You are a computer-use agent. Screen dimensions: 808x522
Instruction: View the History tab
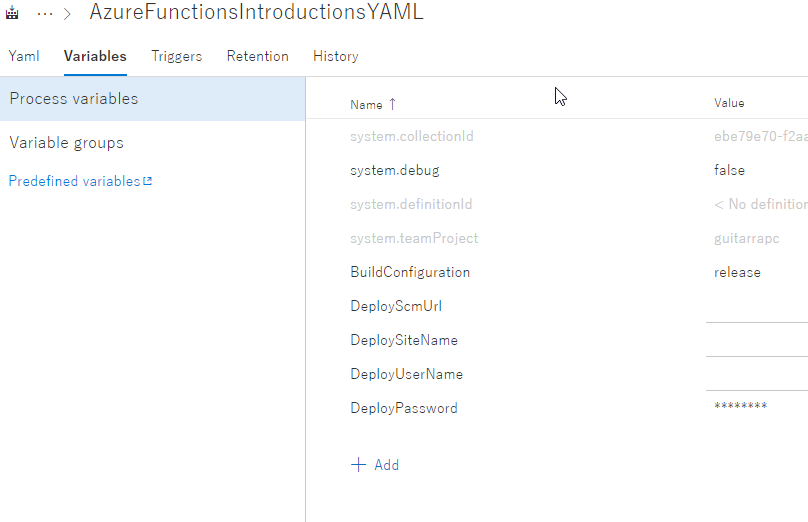tap(335, 56)
